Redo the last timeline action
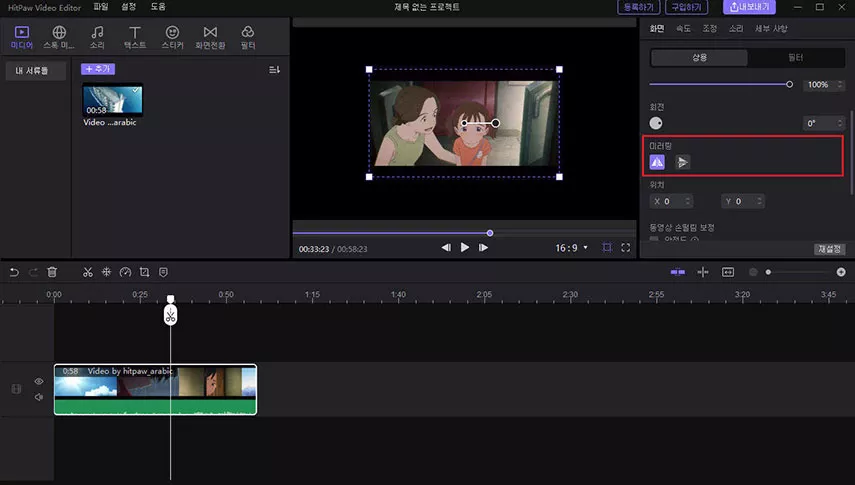This screenshot has width=855, height=485. point(33,272)
